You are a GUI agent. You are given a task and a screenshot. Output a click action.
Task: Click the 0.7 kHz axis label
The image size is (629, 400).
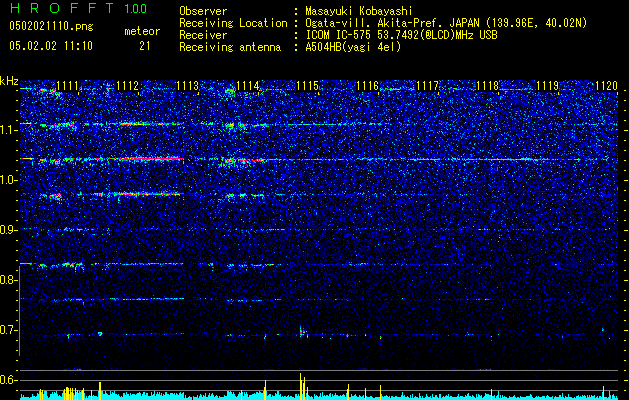[x=9, y=330]
